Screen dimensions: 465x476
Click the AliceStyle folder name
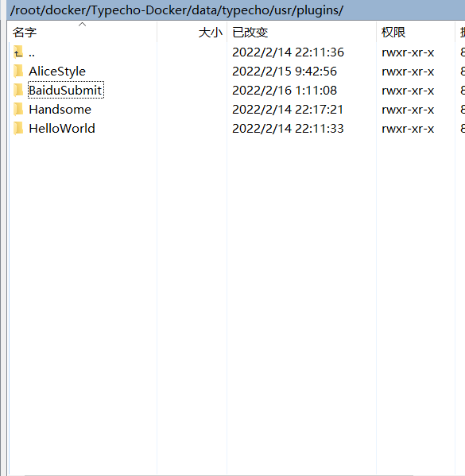(x=57, y=72)
